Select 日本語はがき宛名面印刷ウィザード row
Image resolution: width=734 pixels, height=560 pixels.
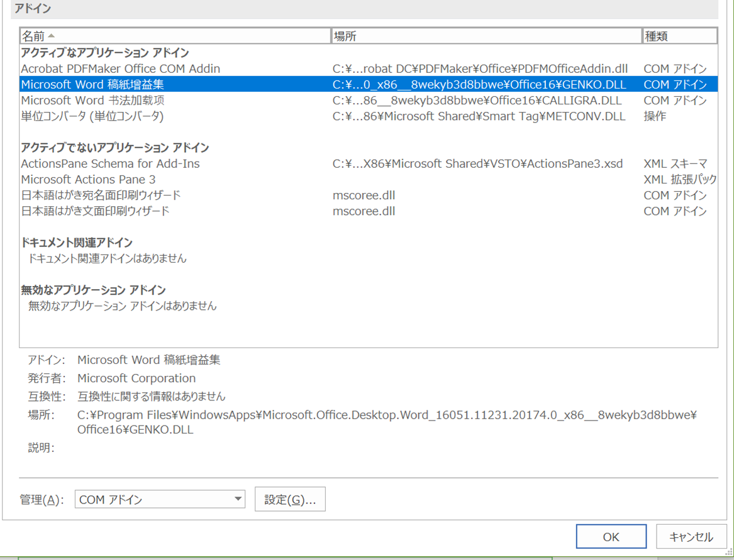(369, 195)
